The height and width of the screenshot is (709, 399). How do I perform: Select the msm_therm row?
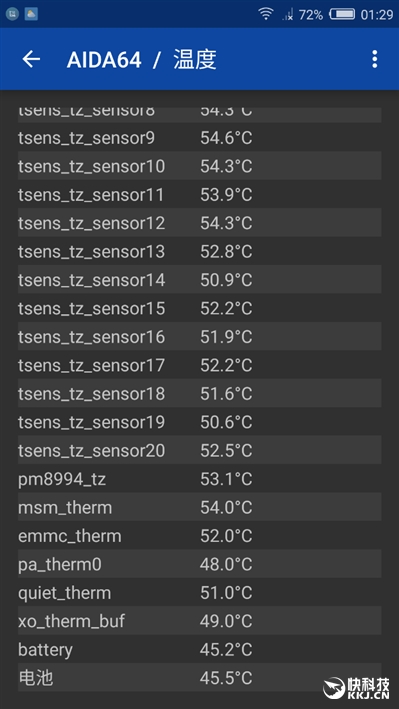[200, 507]
